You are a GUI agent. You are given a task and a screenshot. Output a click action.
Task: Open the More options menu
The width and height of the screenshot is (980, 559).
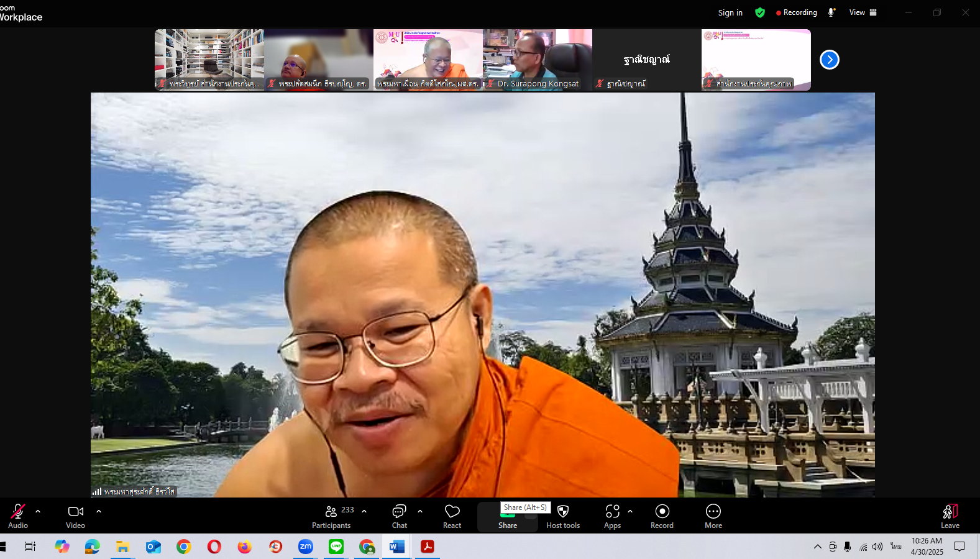[713, 516]
